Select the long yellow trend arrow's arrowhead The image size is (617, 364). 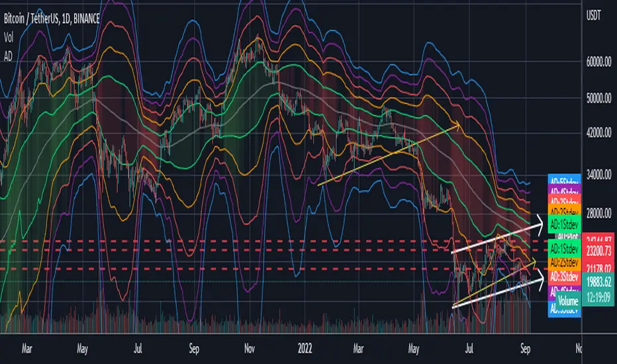tap(456, 126)
